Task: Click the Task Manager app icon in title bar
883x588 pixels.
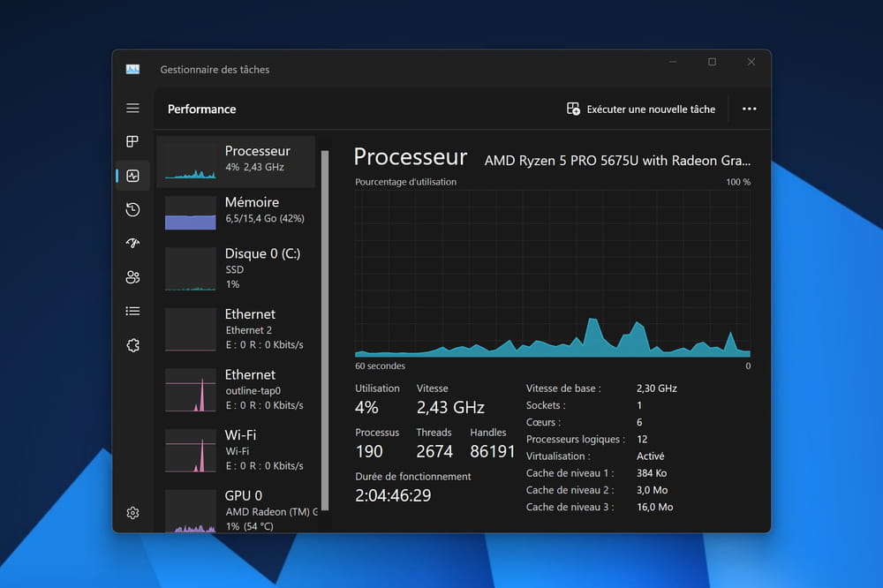Action: [x=133, y=69]
